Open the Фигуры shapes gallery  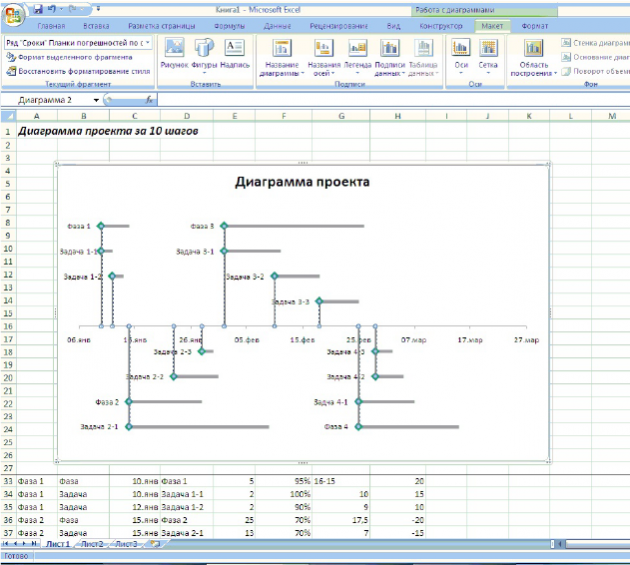click(204, 55)
